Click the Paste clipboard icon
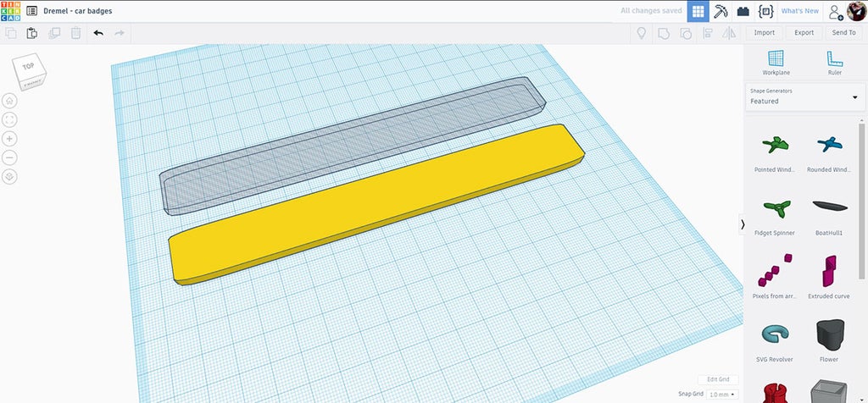The image size is (868, 403). click(x=32, y=33)
